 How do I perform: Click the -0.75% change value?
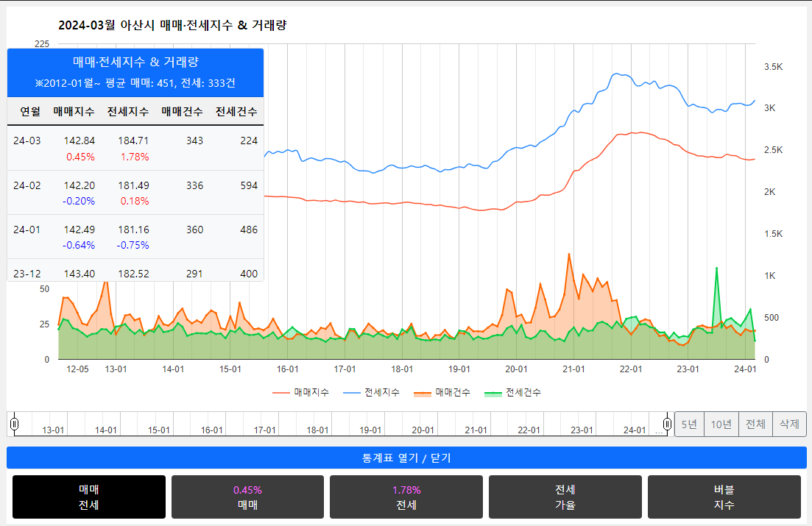(x=133, y=245)
